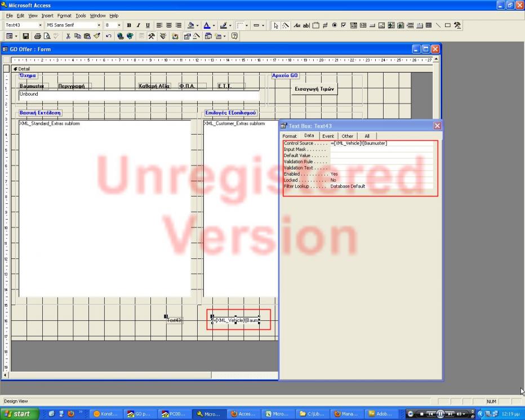The image size is (525, 420).
Task: Click the Save icon in the toolbar
Action: click(26, 36)
